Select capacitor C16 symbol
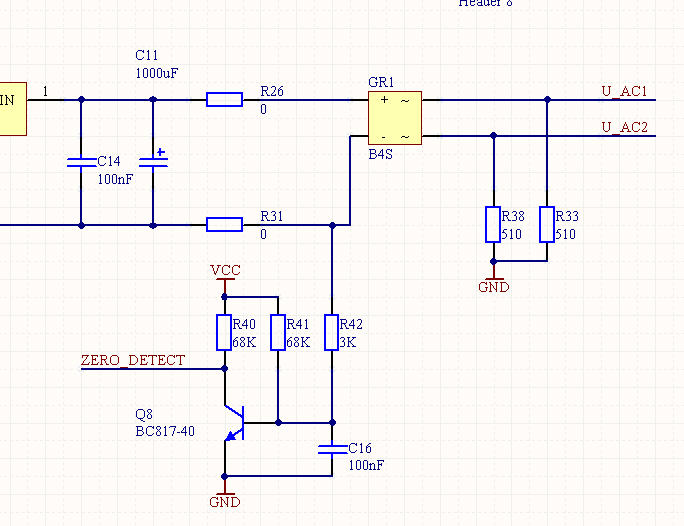 coord(332,449)
